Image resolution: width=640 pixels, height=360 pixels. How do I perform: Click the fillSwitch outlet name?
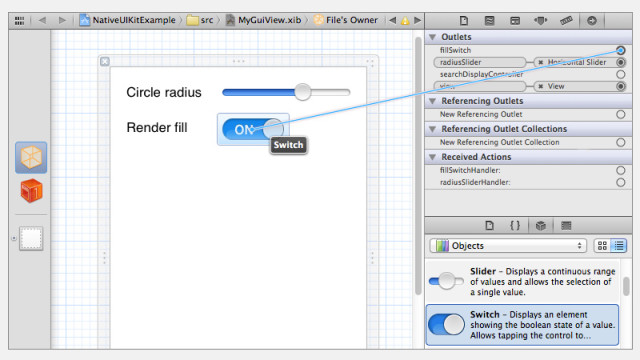[456, 50]
